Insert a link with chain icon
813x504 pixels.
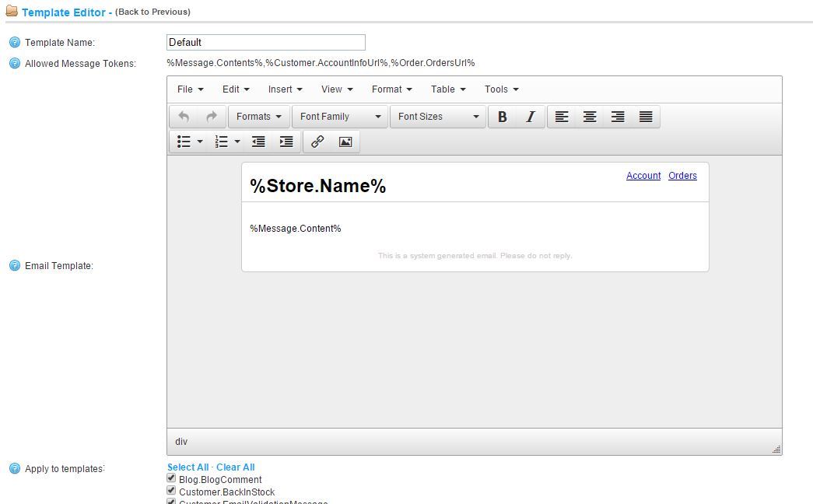point(317,142)
